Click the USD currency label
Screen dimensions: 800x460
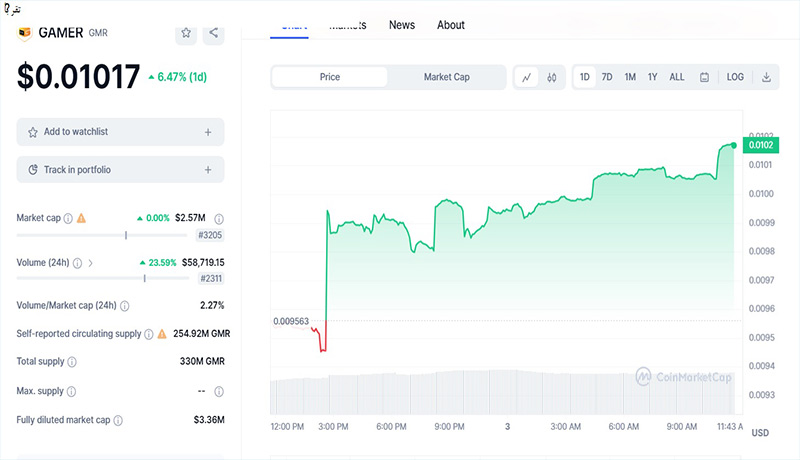click(x=760, y=433)
